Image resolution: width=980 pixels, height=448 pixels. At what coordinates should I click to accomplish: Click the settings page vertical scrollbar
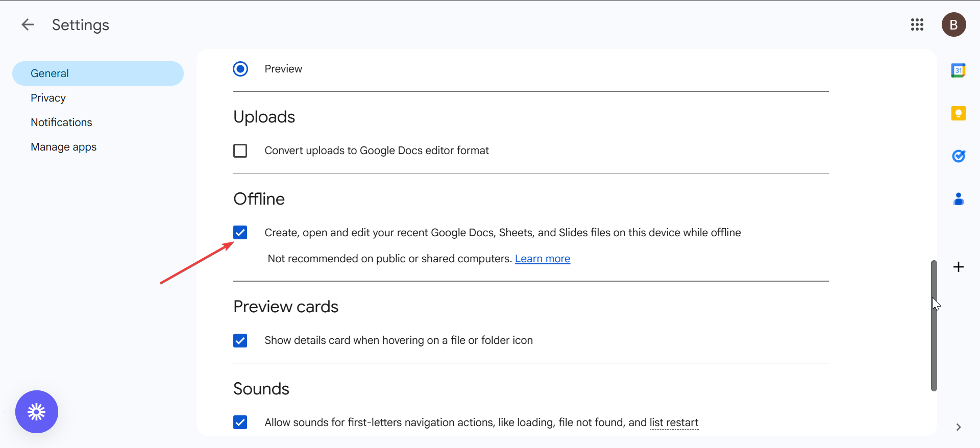pos(934,326)
